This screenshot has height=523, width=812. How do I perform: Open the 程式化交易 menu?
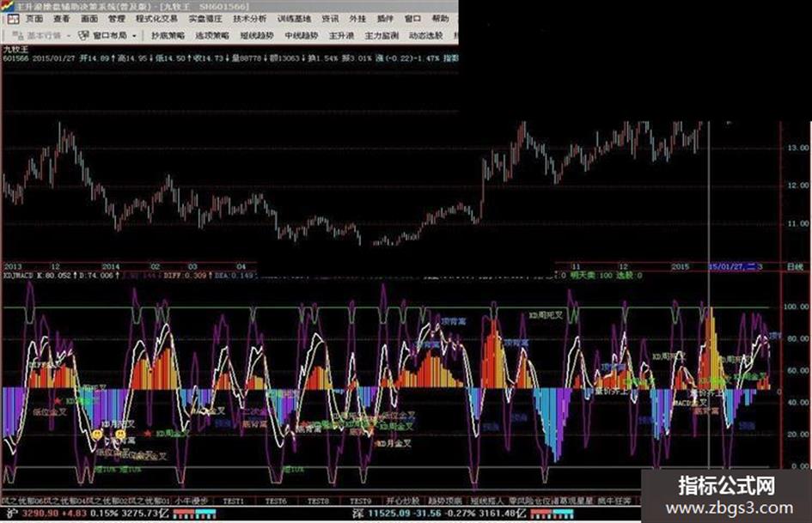[x=156, y=19]
